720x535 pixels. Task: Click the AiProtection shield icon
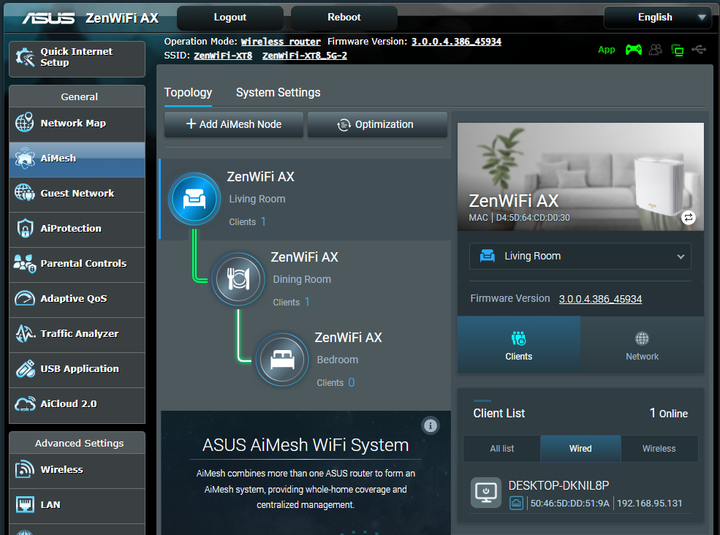point(25,228)
